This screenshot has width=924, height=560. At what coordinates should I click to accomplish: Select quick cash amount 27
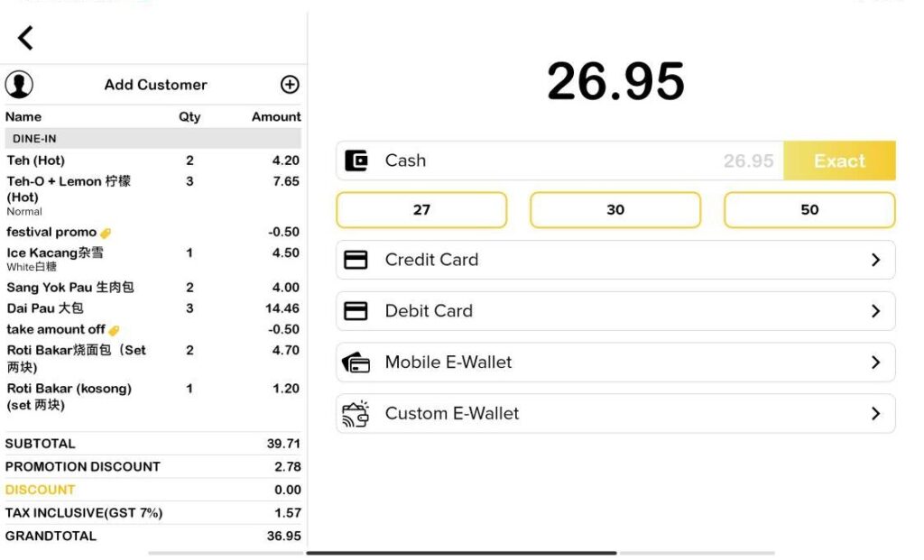pyautogui.click(x=422, y=209)
